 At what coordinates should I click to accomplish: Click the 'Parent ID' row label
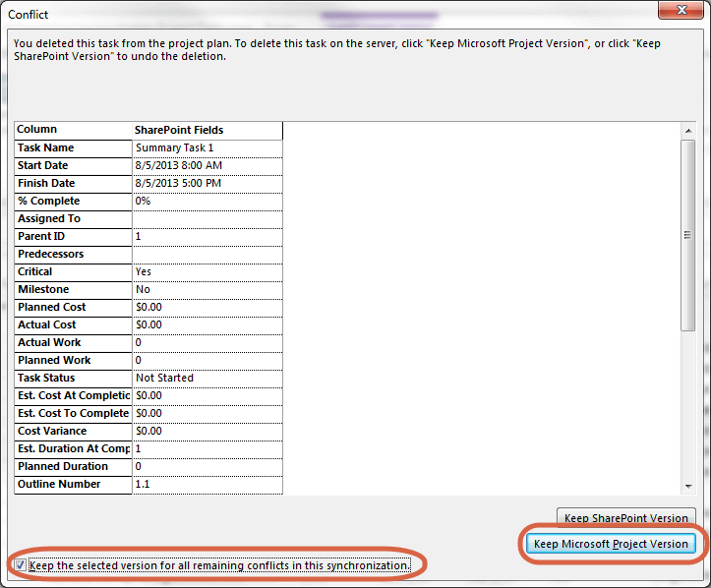(41, 236)
